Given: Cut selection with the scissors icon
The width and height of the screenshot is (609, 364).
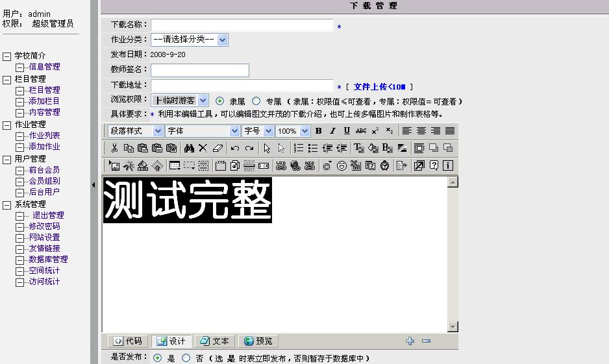Looking at the screenshot, I should (114, 148).
